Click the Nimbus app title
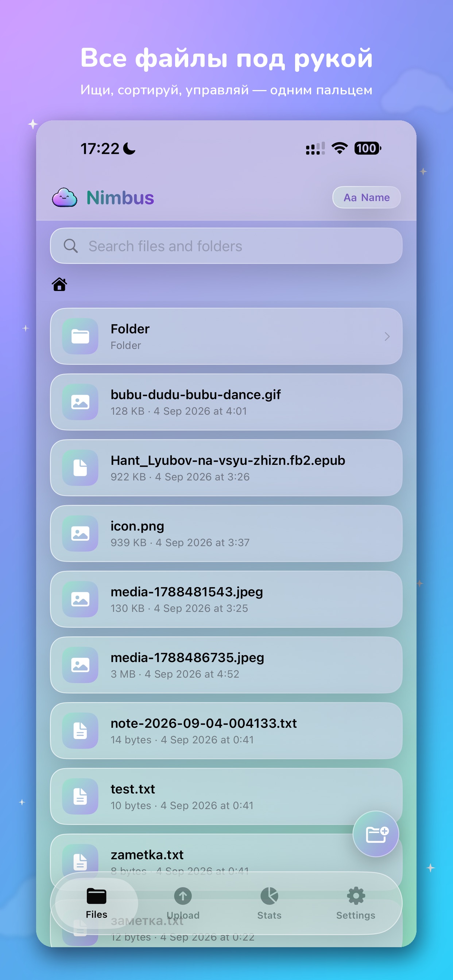Viewport: 453px width, 980px height. tap(120, 198)
